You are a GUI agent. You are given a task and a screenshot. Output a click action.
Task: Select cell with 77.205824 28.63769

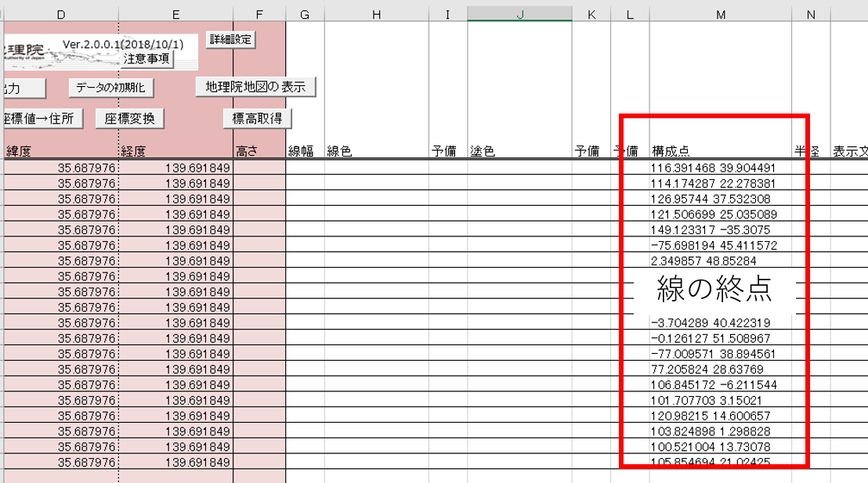721,369
